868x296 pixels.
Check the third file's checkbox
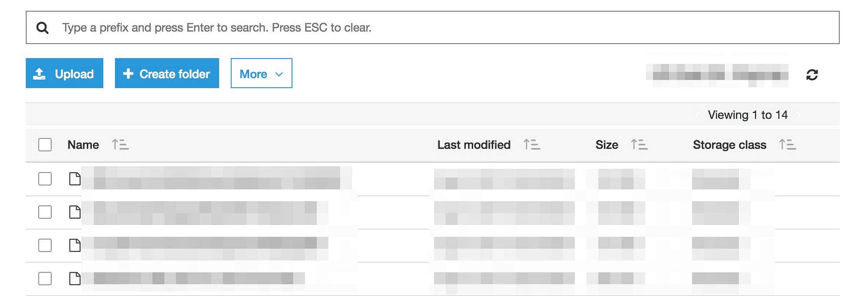tap(45, 245)
